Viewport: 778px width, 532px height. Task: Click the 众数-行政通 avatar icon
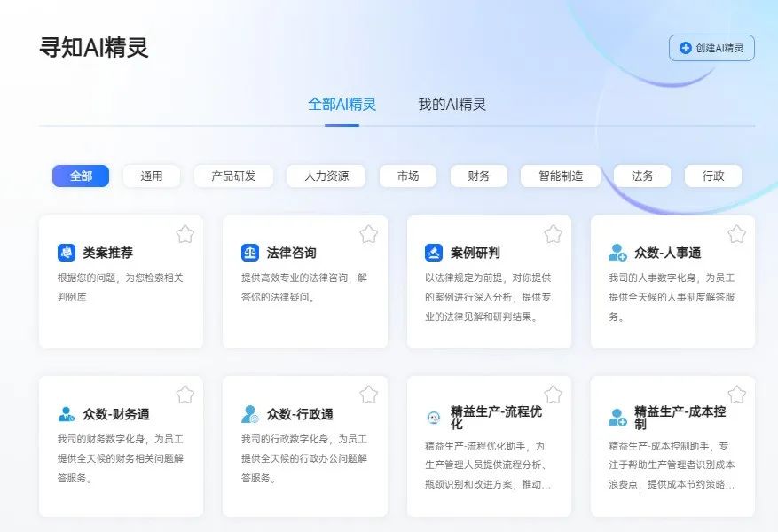[250, 414]
